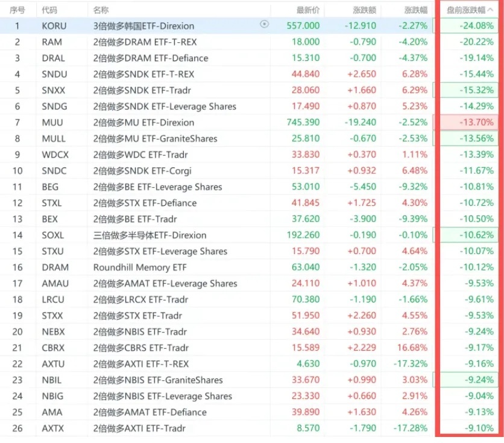The height and width of the screenshot is (443, 504).
Task: Click latest price 4.630
Action: [x=308, y=363]
